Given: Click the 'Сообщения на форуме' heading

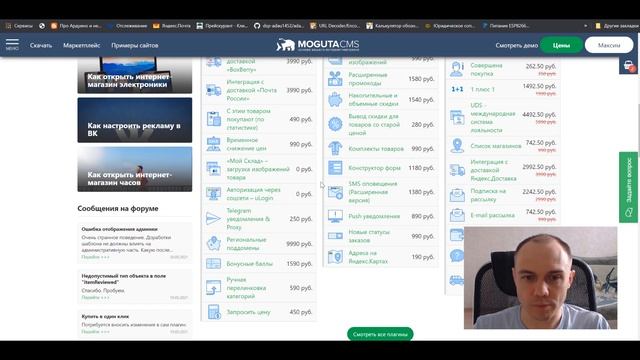Looking at the screenshot, I should click(x=118, y=209).
